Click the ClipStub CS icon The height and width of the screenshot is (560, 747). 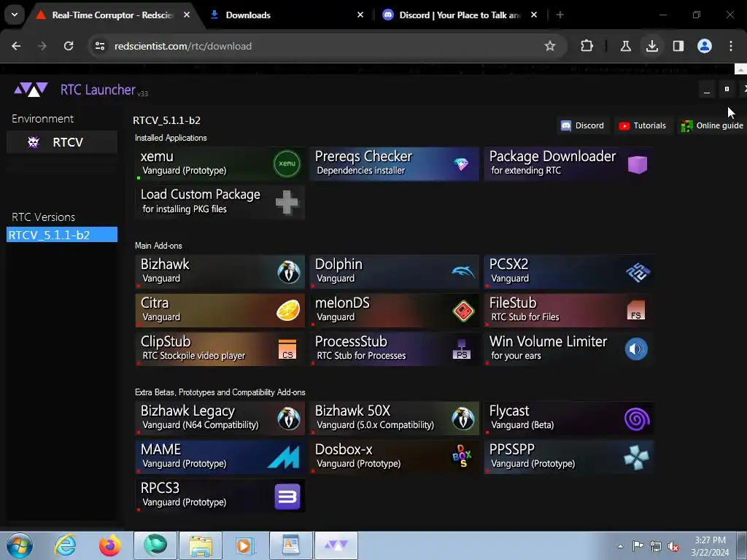pyautogui.click(x=287, y=349)
